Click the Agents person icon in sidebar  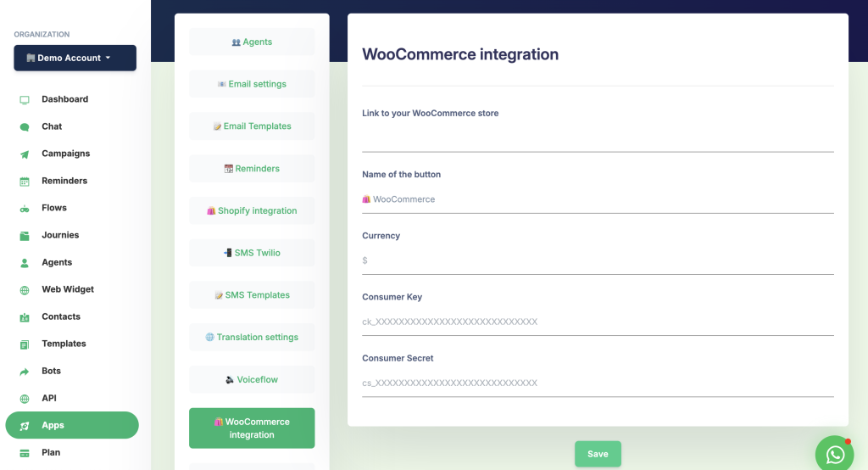click(25, 263)
